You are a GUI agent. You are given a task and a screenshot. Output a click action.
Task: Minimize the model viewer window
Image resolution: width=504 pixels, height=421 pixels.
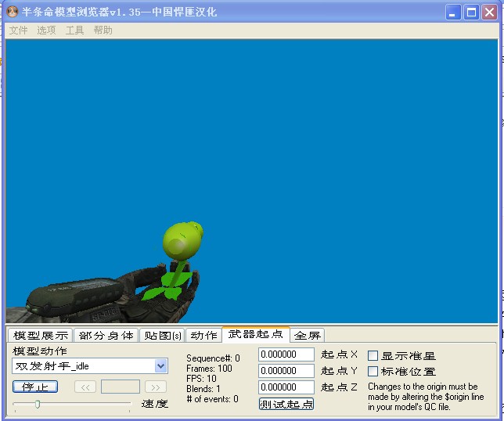pos(453,13)
